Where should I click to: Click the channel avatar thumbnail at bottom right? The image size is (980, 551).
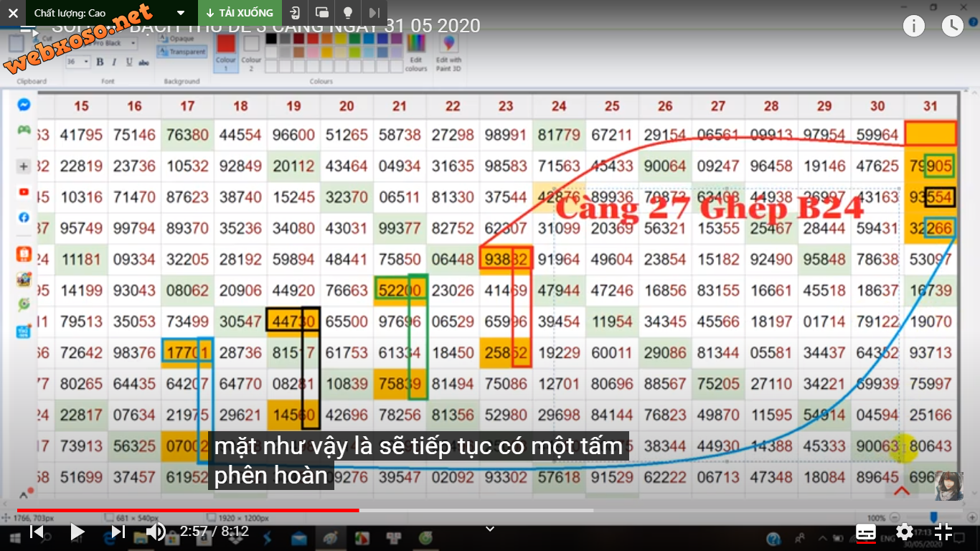(948, 486)
